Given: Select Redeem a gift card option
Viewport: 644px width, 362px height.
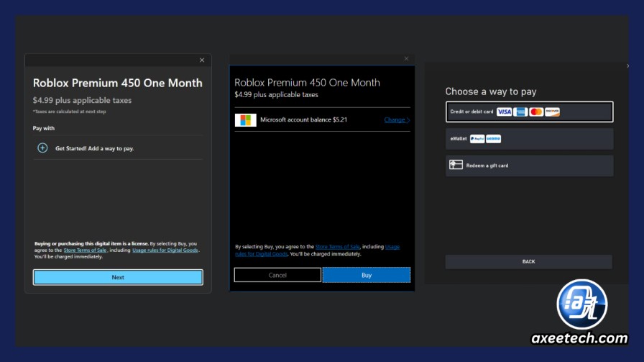Looking at the screenshot, I should point(530,166).
